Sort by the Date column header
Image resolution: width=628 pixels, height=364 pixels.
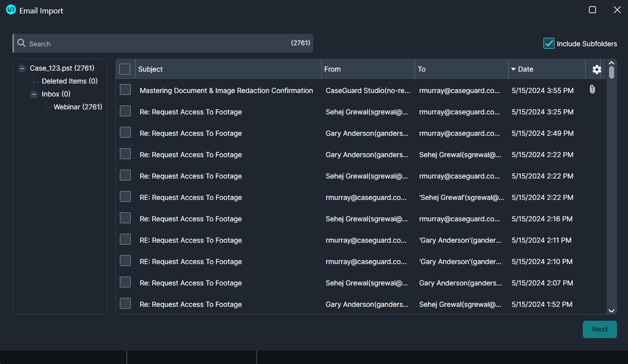click(547, 69)
